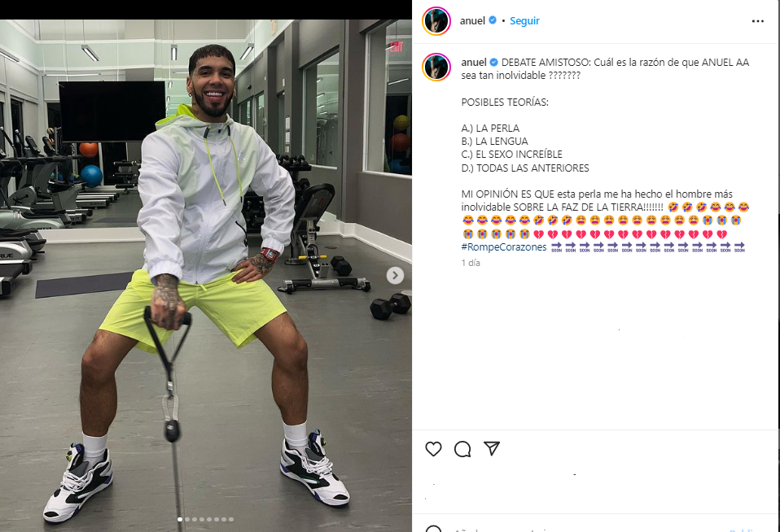780x532 pixels.
Task: Like the post with the heart icon
Action: (433, 449)
